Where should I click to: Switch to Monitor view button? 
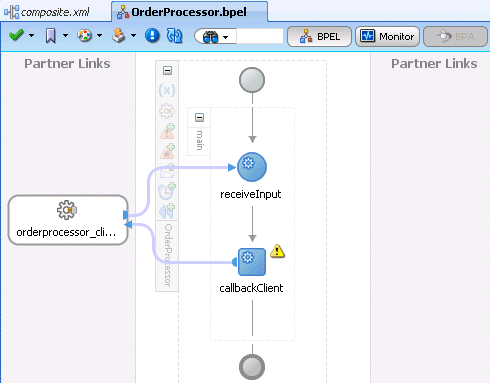coord(387,36)
